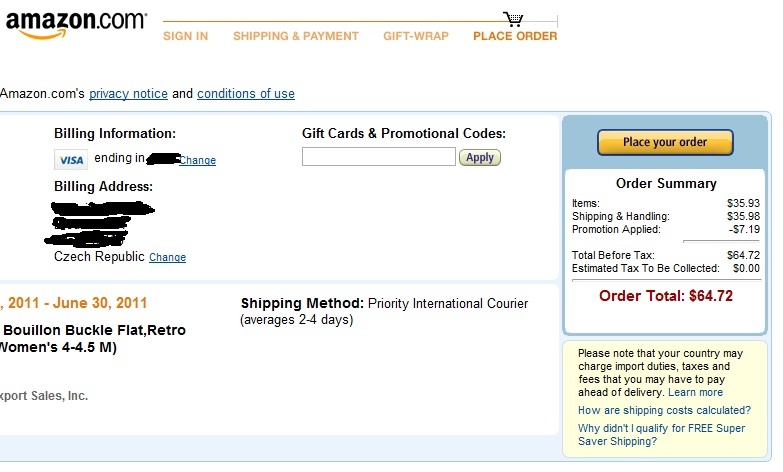Change the Czech Republic billing address
The width and height of the screenshot is (783, 472).
(167, 258)
